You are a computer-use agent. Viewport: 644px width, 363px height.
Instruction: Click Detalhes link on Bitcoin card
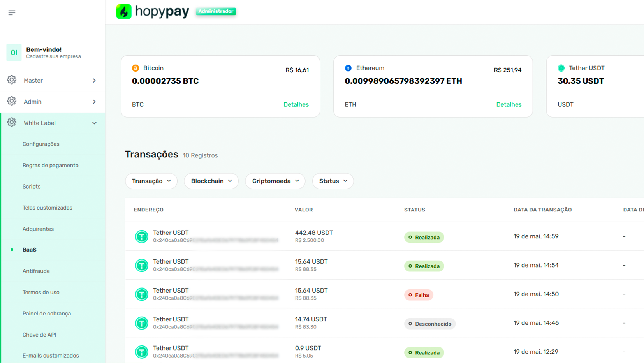[x=296, y=104]
